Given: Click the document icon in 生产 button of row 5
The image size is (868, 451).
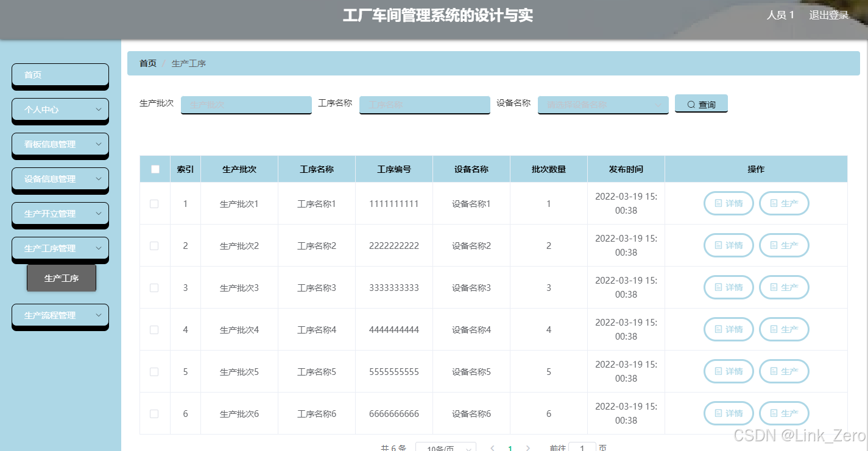Looking at the screenshot, I should pyautogui.click(x=775, y=371).
